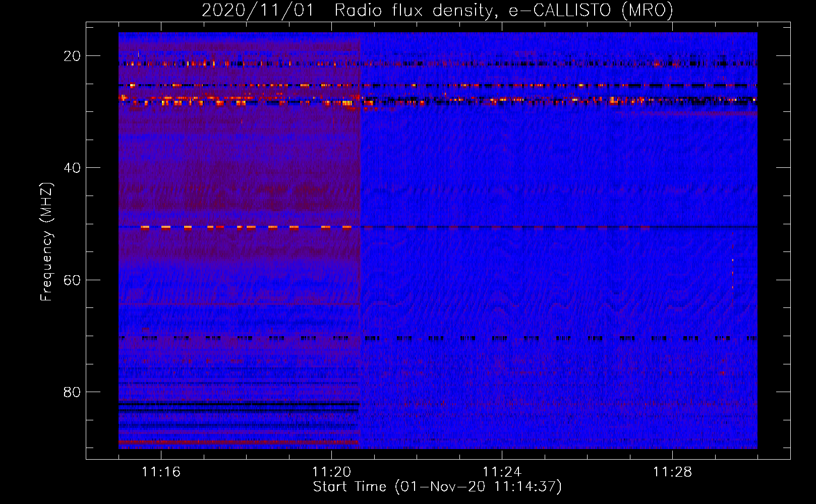The height and width of the screenshot is (504, 816).
Task: Click the '11:20' time tick label
Action: pos(331,472)
